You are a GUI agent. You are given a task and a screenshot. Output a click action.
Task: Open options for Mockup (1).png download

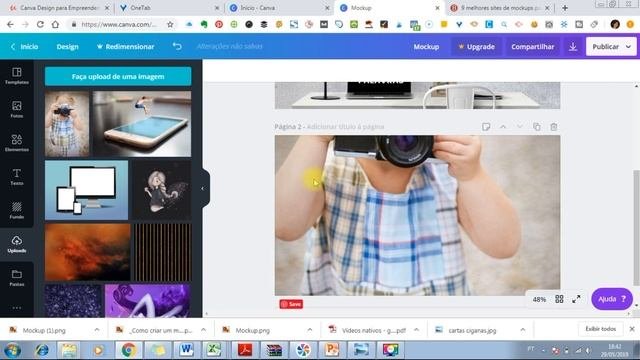pyautogui.click(x=97, y=330)
